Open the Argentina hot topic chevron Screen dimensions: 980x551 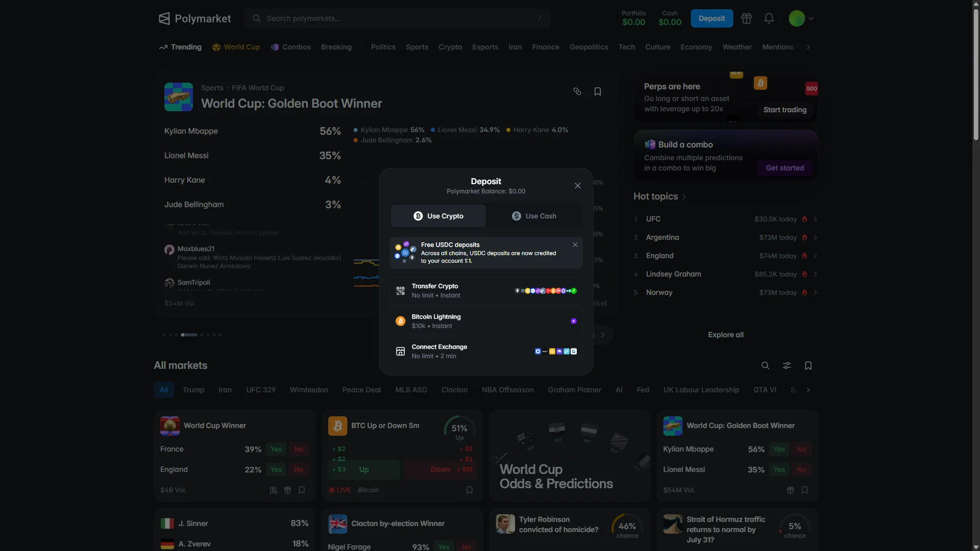tap(815, 237)
